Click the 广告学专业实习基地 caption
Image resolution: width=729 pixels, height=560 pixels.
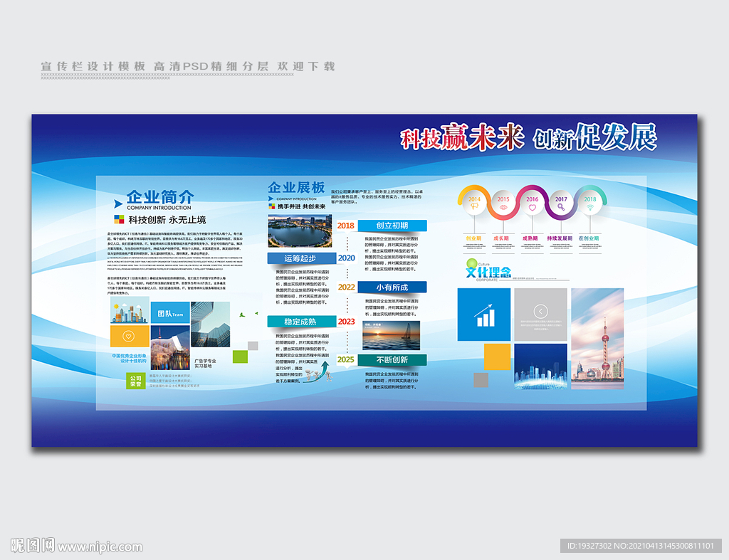(205, 364)
